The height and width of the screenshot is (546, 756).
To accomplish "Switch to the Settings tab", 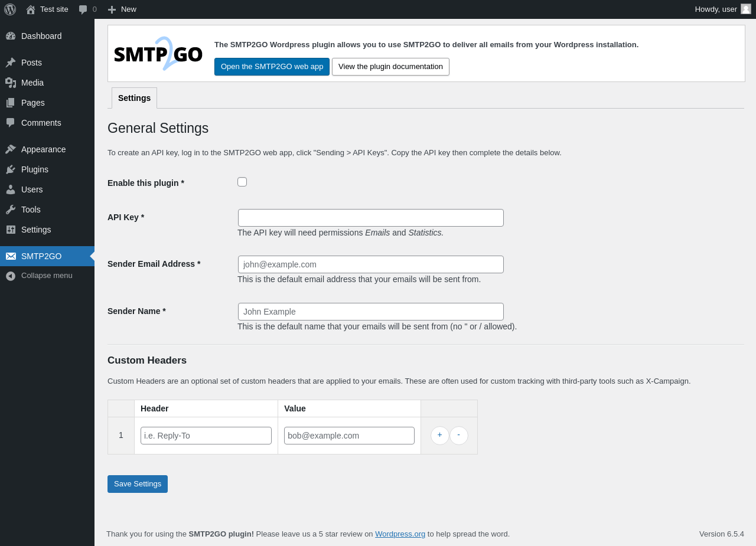I will coord(134,98).
